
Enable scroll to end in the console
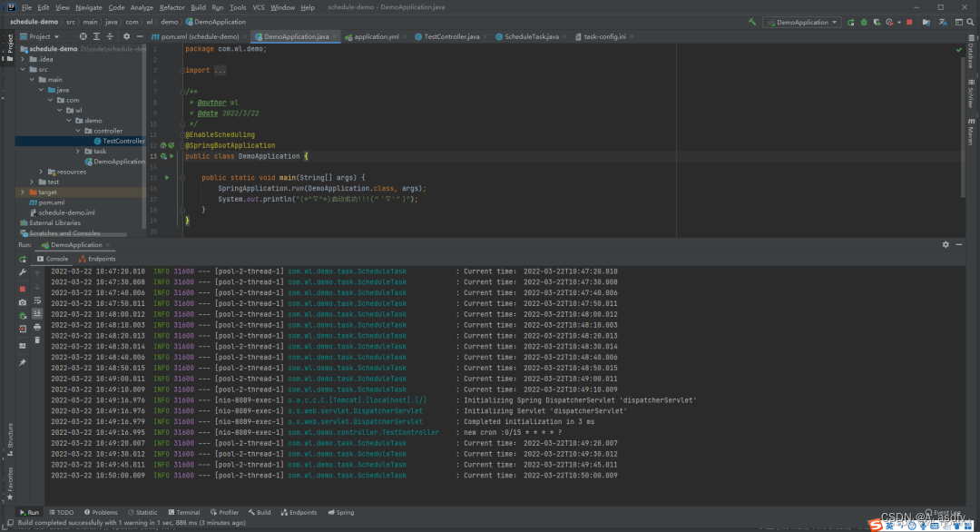[37, 312]
